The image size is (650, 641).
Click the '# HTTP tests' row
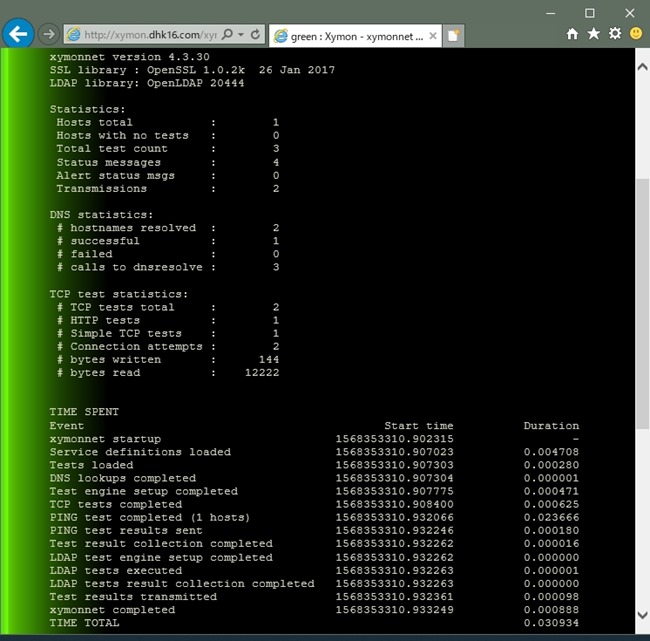pyautogui.click(x=168, y=320)
